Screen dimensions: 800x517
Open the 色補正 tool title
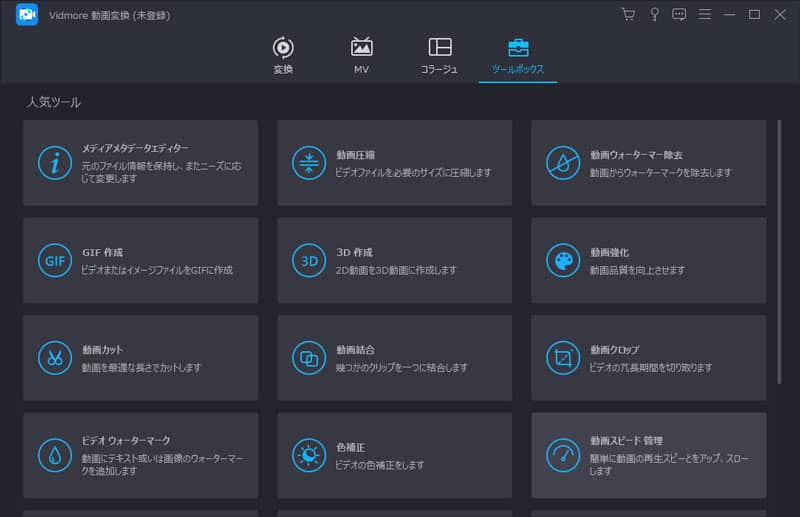pyautogui.click(x=351, y=447)
